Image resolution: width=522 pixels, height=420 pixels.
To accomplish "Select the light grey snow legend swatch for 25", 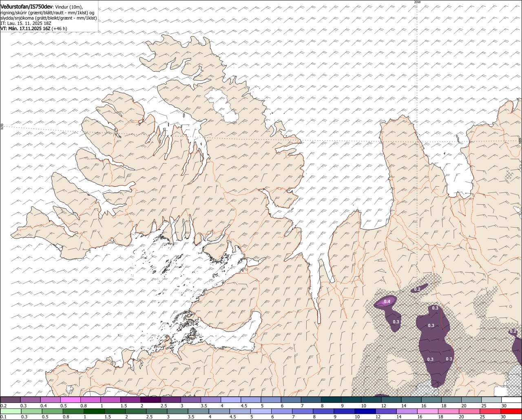I will pyautogui.click(x=491, y=400).
